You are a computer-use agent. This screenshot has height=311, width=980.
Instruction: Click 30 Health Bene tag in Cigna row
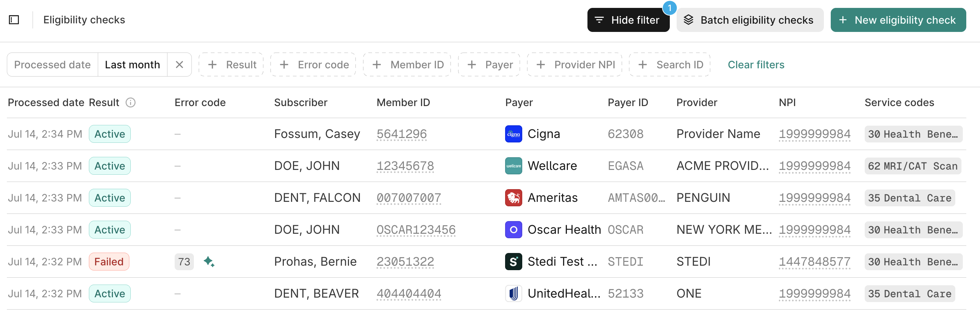(x=913, y=134)
